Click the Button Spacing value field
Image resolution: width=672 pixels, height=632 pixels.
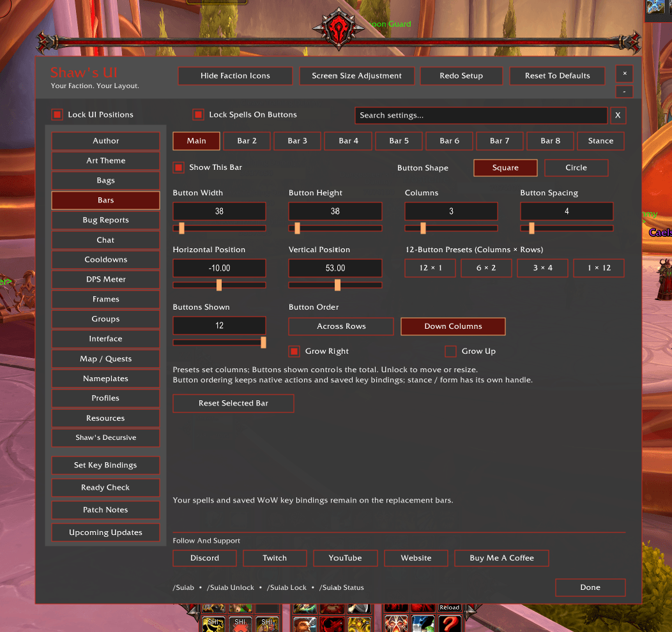567,211
